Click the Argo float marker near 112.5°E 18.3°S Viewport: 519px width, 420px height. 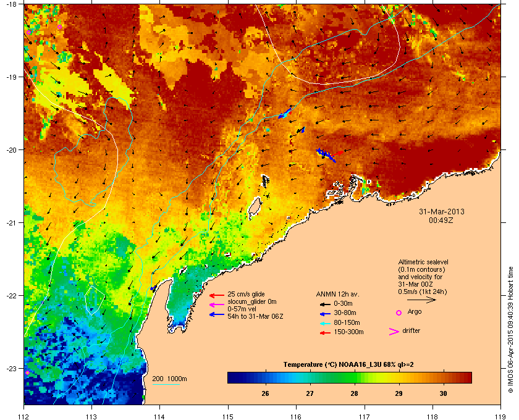click(59, 27)
